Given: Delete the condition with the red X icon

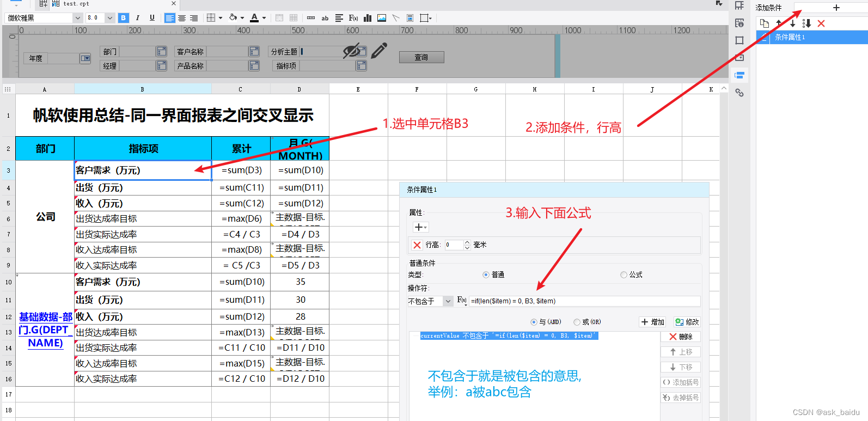Looking at the screenshot, I should tap(821, 23).
